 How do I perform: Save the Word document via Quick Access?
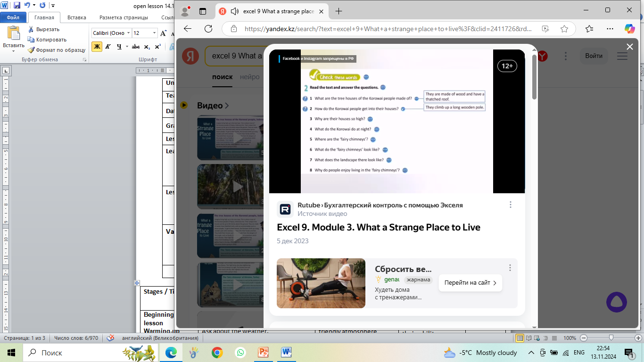pos(17,6)
